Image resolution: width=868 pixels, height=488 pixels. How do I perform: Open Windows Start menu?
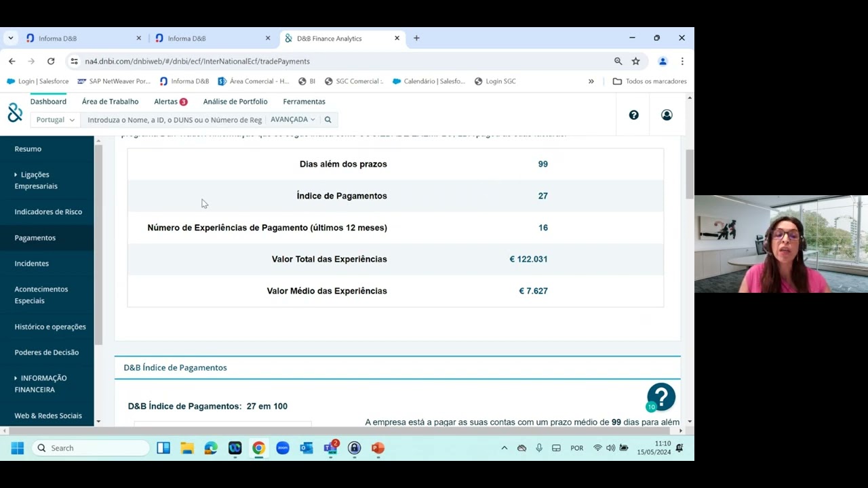[18, 448]
